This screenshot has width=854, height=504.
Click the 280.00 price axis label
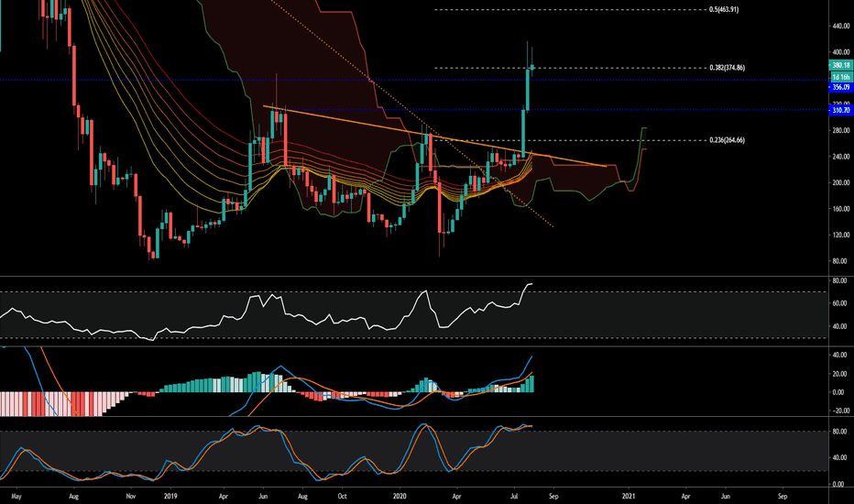[841, 131]
